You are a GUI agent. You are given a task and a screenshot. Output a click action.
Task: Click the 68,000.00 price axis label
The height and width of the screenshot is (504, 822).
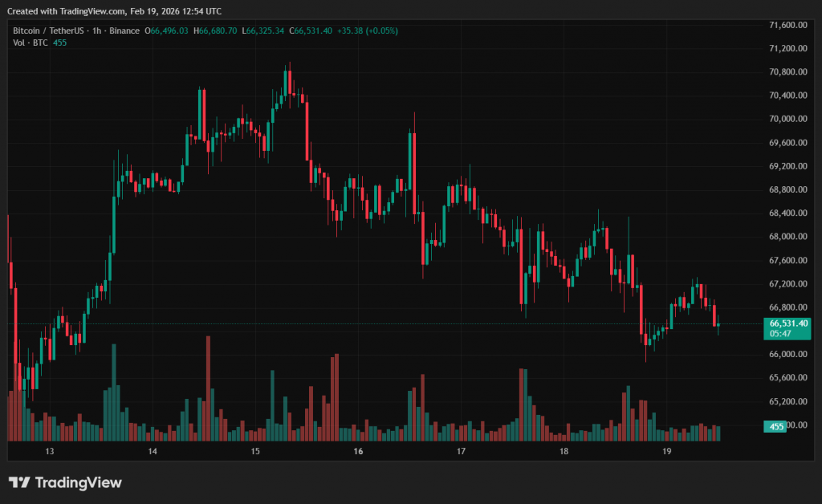[x=787, y=237]
